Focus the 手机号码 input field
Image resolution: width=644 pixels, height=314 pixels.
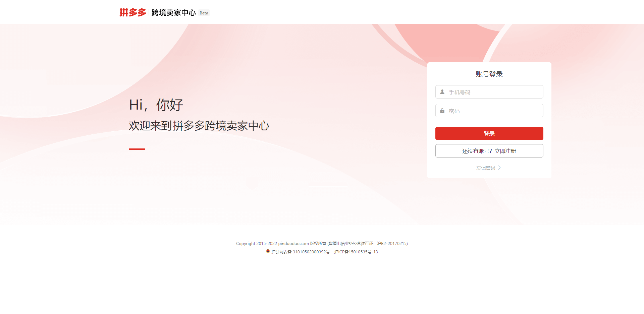tap(489, 92)
